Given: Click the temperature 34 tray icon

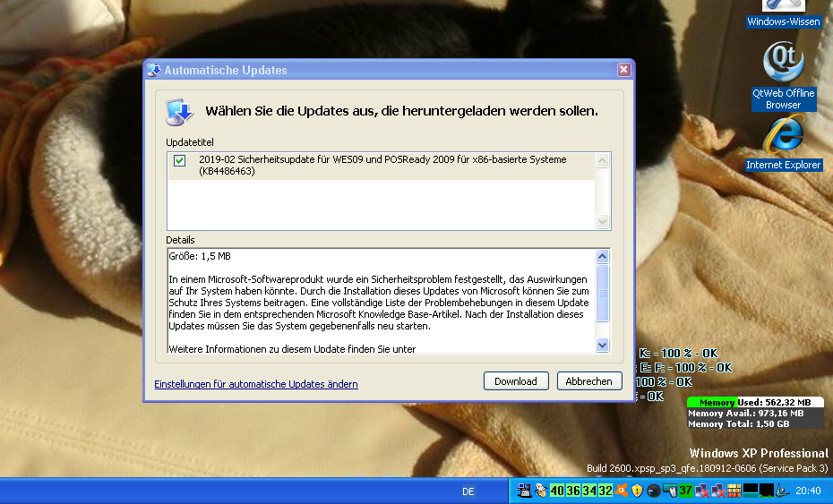Looking at the screenshot, I should pos(589,491).
